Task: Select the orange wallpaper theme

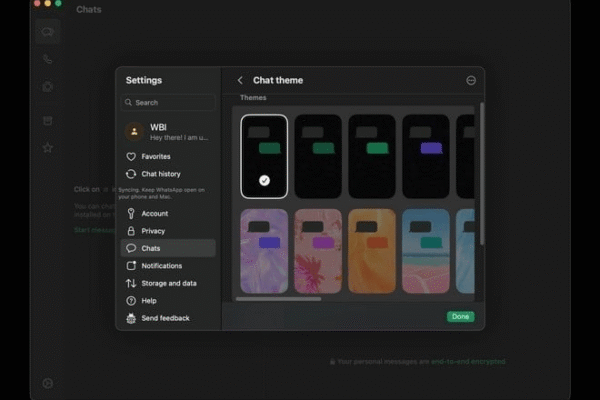Action: 372,251
